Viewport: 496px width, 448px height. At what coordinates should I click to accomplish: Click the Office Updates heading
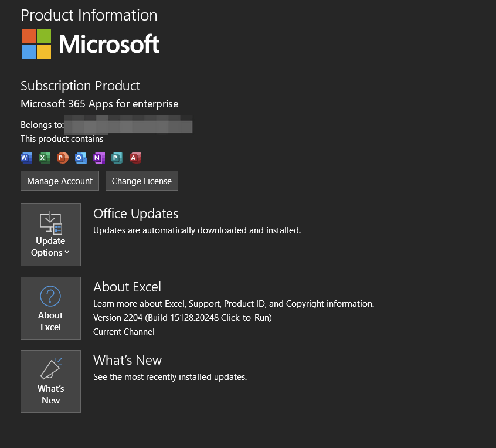tap(135, 214)
